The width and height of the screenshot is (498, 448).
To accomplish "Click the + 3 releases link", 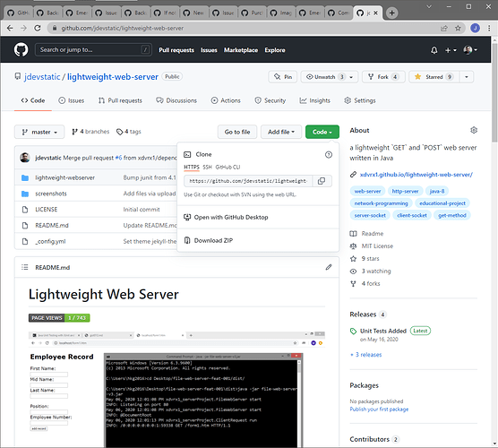I will pyautogui.click(x=365, y=355).
